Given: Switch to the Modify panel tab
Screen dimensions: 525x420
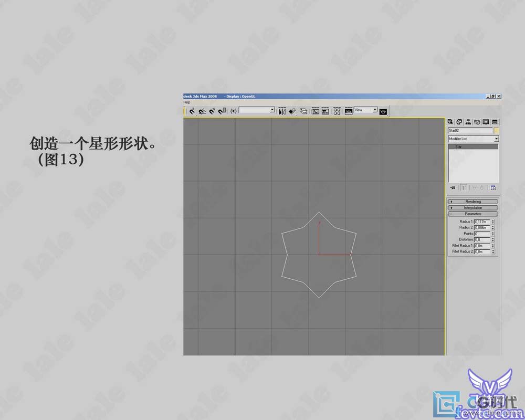Looking at the screenshot, I should coord(459,122).
